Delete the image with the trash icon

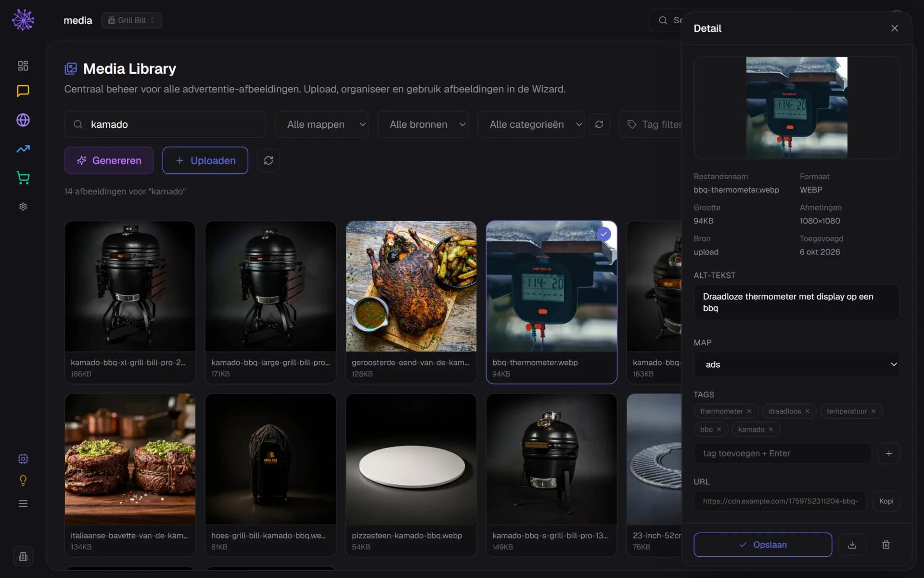(886, 545)
